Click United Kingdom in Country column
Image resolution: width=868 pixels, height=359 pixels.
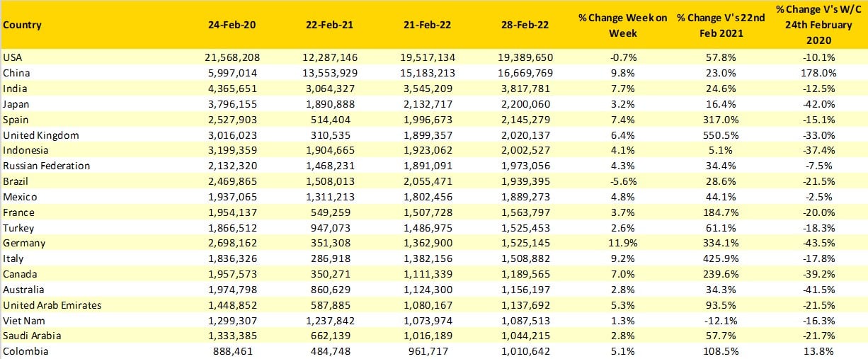41,135
